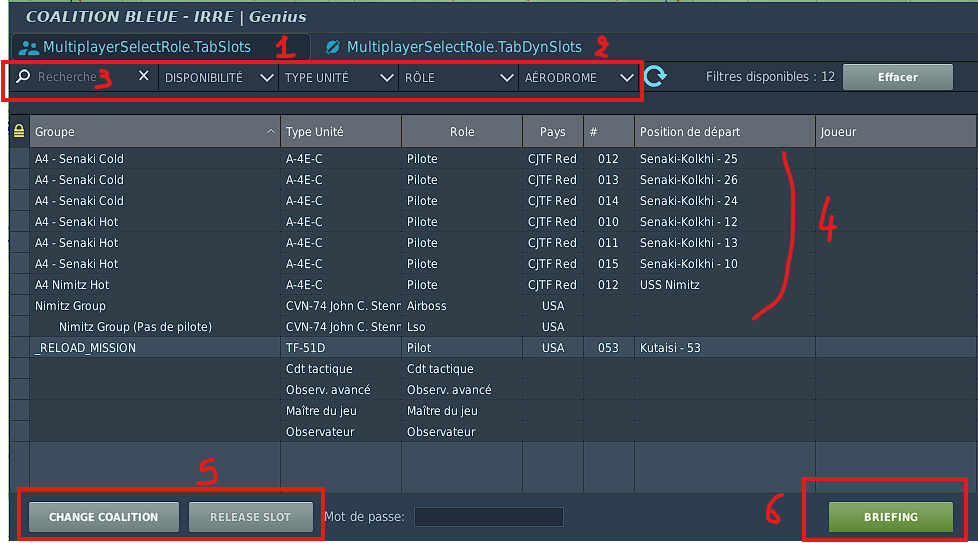The image size is (978, 543).
Task: Open the TYPE UNITÉ filter dropdown
Action: click(339, 77)
